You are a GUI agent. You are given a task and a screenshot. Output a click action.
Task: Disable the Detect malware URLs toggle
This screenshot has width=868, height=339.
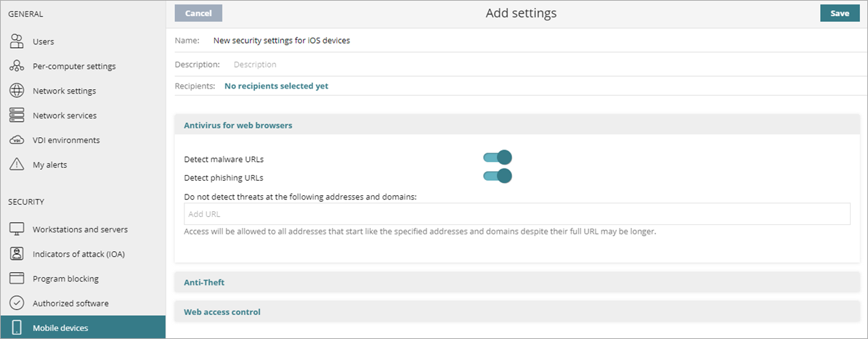click(x=498, y=158)
